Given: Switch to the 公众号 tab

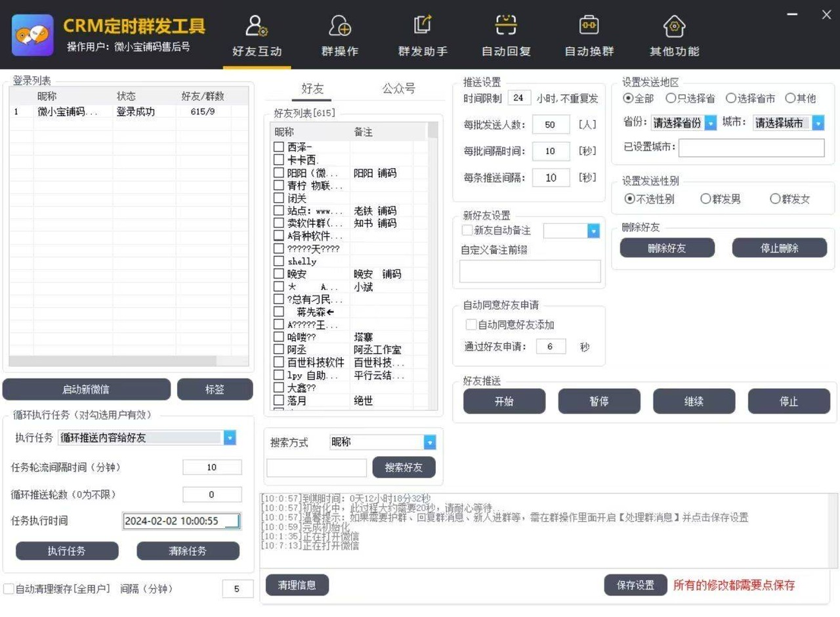Looking at the screenshot, I should tap(398, 89).
